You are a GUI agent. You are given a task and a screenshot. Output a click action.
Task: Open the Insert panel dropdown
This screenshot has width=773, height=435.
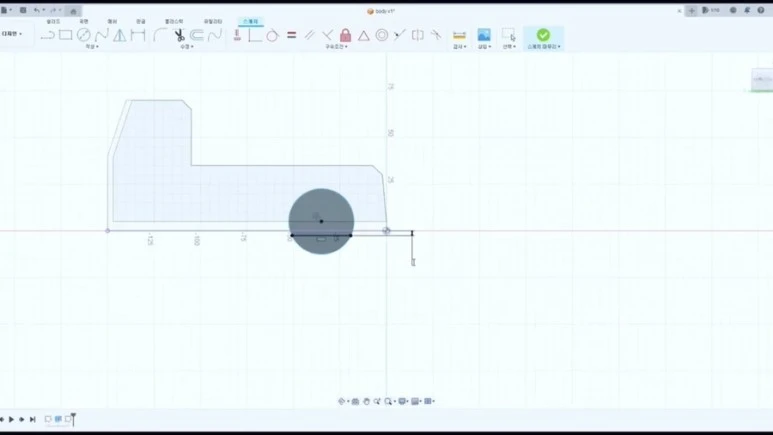click(485, 46)
